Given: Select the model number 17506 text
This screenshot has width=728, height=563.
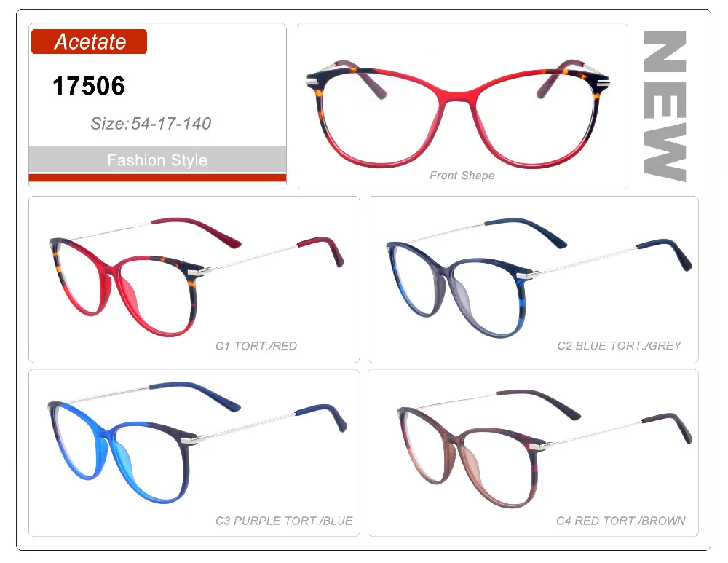Looking at the screenshot, I should click(x=89, y=86).
